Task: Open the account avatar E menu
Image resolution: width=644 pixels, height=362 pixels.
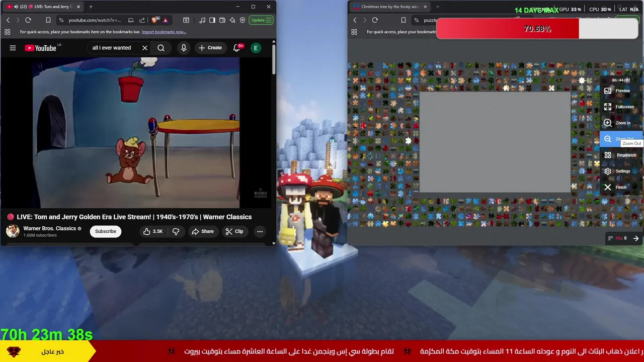Action: [x=256, y=48]
